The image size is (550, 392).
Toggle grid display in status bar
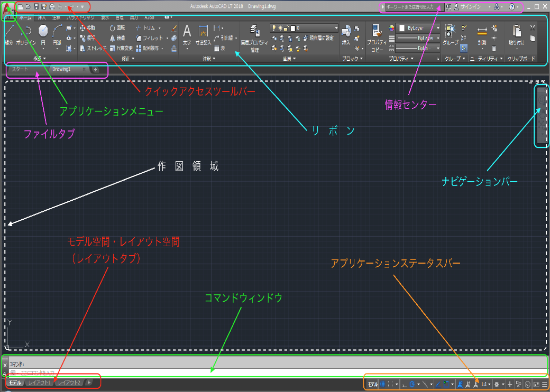point(383,384)
